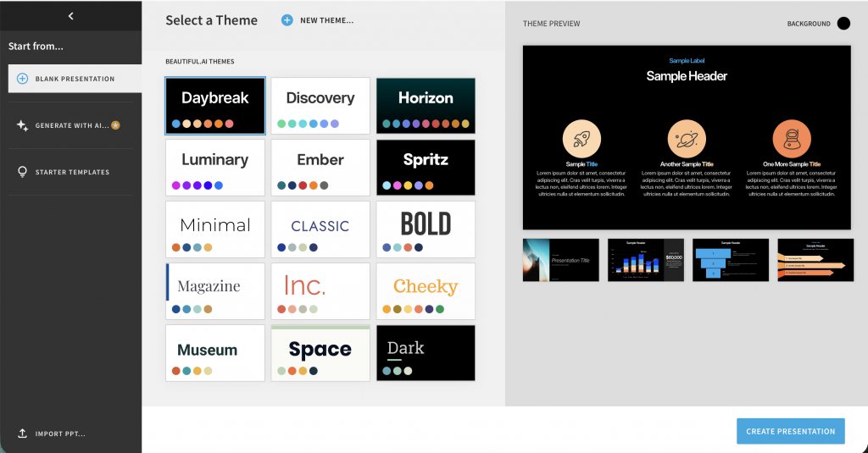Click the astronaut icon in the theme preview

coord(792,139)
